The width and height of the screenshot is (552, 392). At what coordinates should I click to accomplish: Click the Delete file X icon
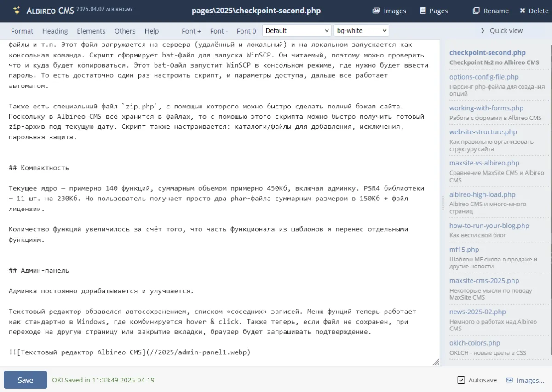(522, 11)
